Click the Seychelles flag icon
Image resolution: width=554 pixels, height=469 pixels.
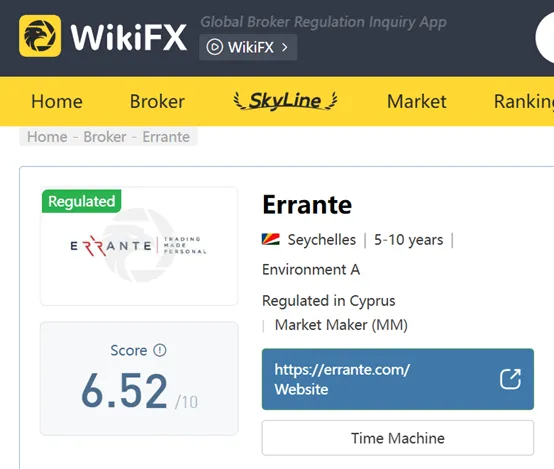click(271, 239)
